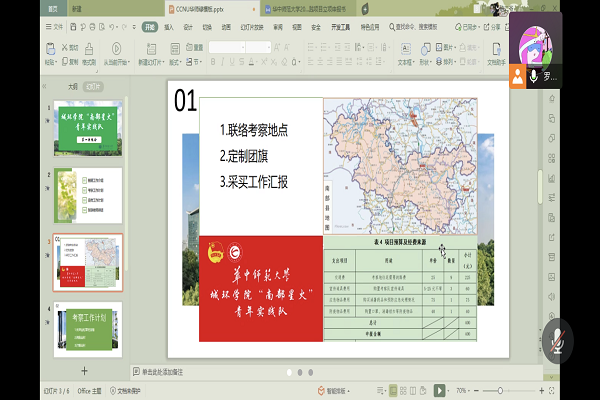Image resolution: width=600 pixels, height=400 pixels.
Task: Click the Paste clipboard icon
Action: coord(51,49)
